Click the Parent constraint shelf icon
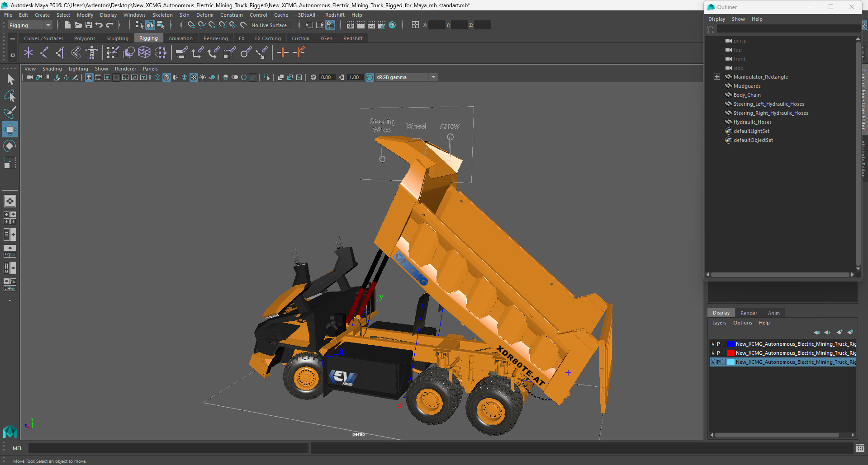The image size is (868, 465). (182, 53)
